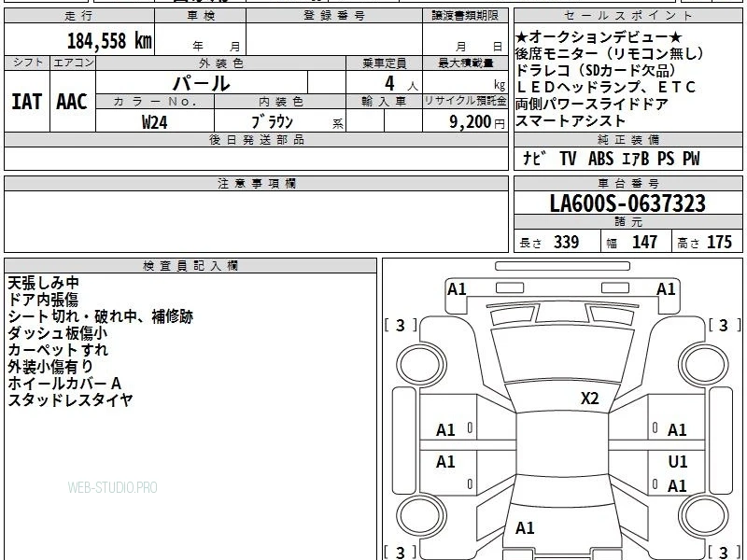Click the スマートアシスト line
The image size is (747, 560).
click(571, 120)
